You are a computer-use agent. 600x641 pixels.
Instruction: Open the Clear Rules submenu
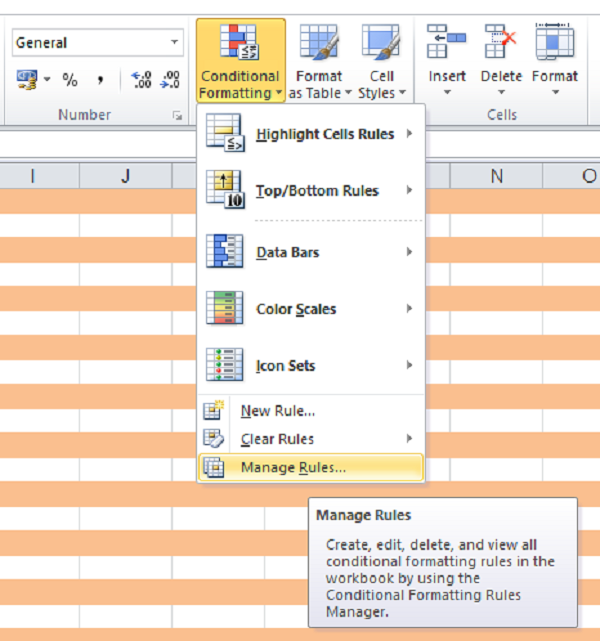311,439
